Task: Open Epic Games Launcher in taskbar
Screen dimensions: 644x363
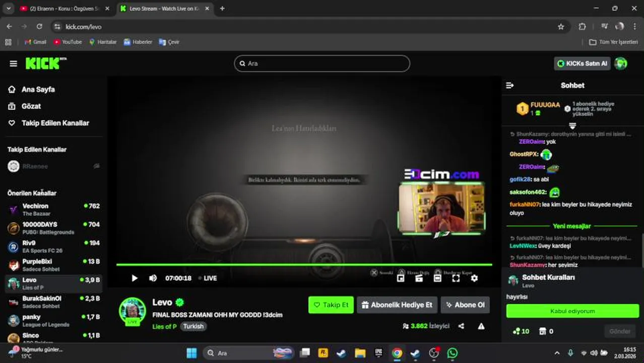Action: [378, 353]
